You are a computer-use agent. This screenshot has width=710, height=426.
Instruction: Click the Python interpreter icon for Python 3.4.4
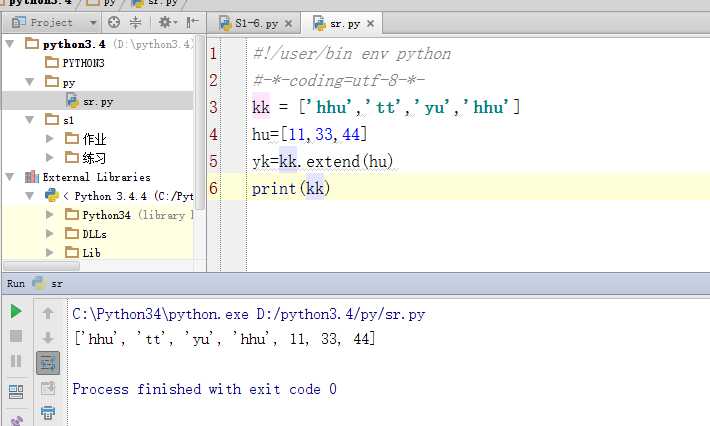52,195
